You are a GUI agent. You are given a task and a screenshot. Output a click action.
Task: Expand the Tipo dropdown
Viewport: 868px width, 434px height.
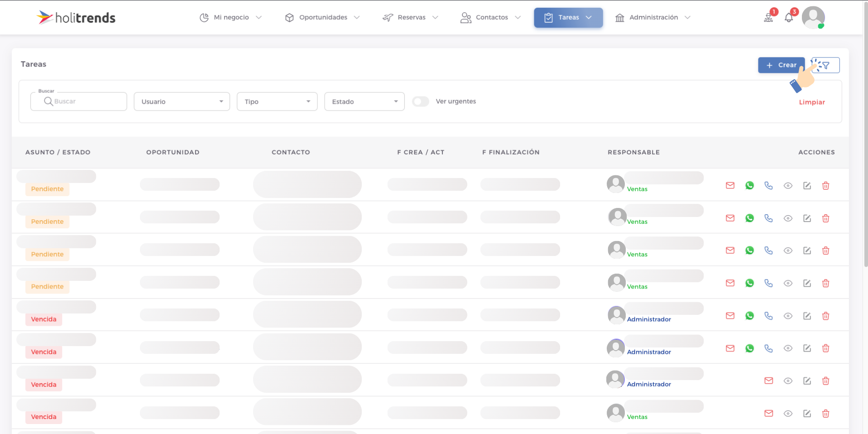click(277, 101)
